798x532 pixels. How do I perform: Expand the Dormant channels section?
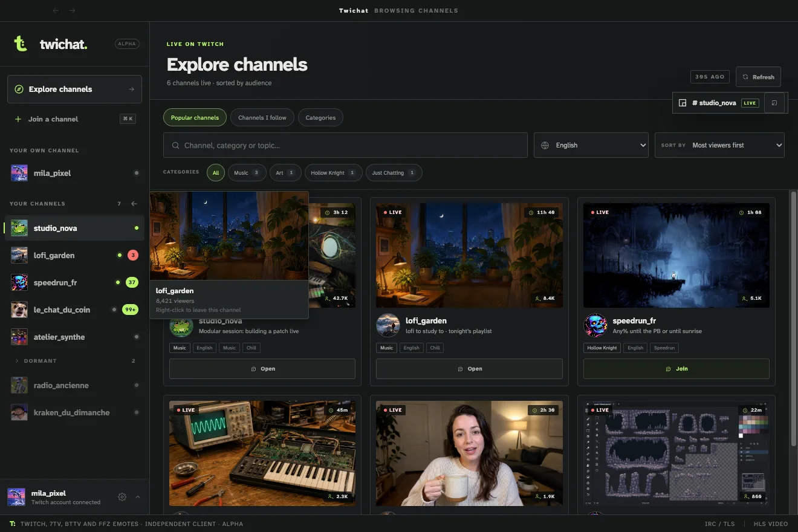coord(74,361)
